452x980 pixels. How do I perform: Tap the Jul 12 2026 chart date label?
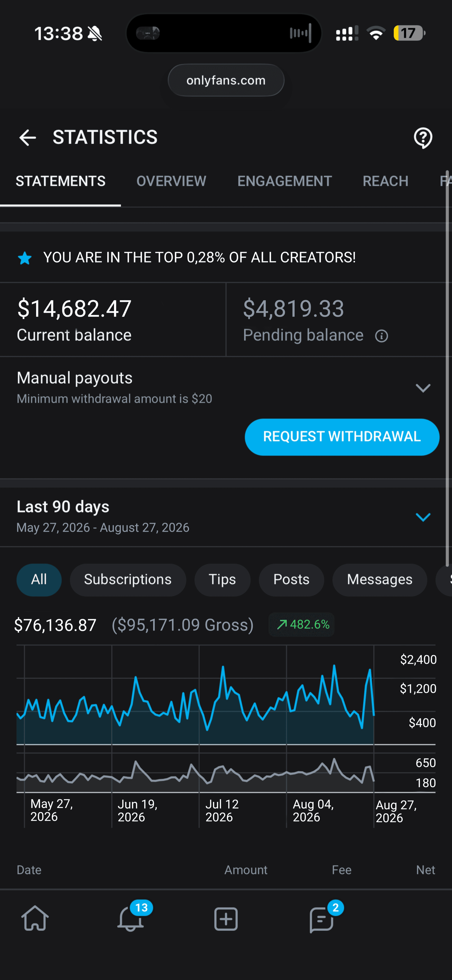(222, 810)
